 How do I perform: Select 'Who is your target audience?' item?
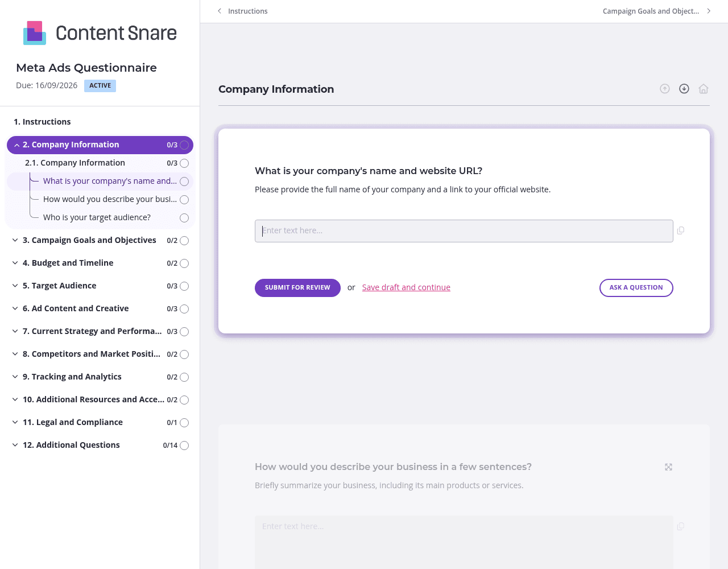[x=97, y=217]
